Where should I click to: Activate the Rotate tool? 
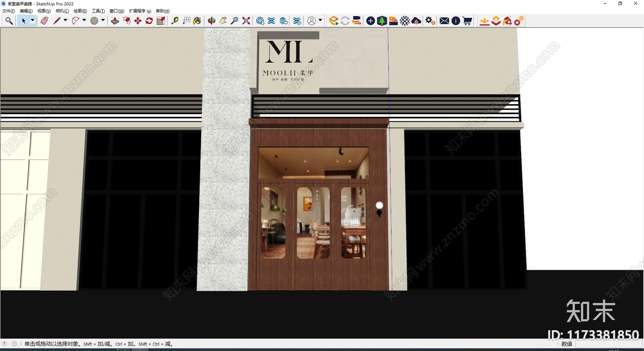point(149,21)
